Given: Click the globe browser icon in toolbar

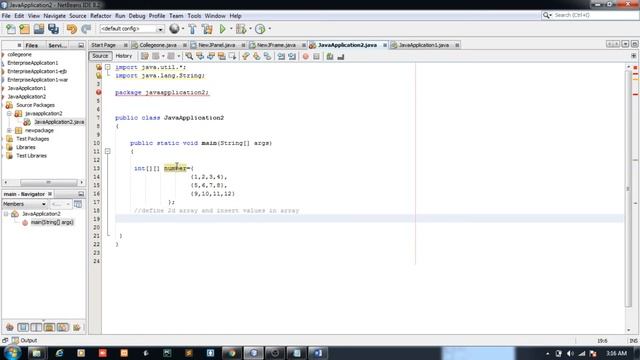Looking at the screenshot, I should 174,29.
